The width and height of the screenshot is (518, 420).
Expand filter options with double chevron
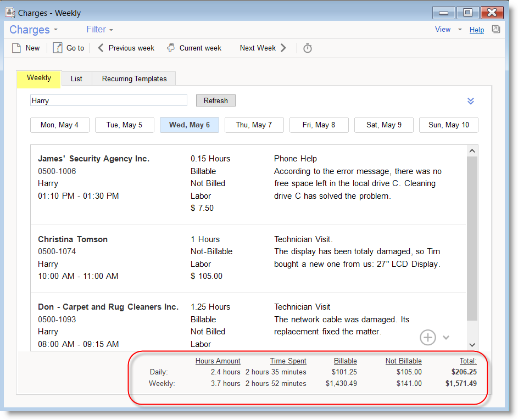tap(470, 101)
